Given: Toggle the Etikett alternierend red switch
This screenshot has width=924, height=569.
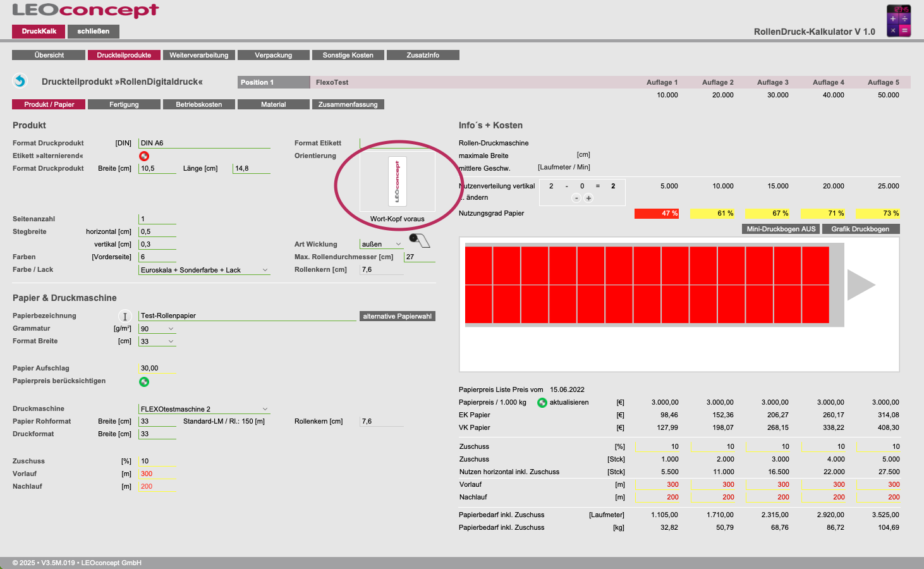Looking at the screenshot, I should (144, 156).
